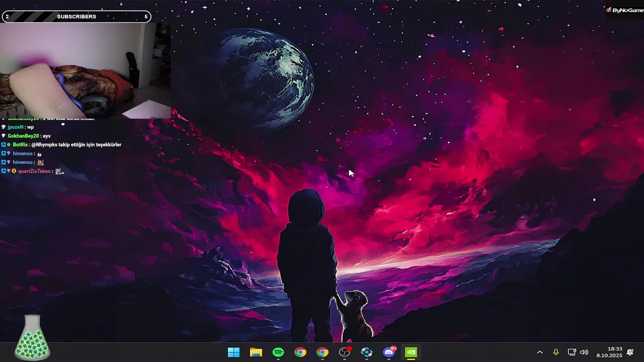Open OBS Studio from the taskbar
The image size is (644, 362).
click(345, 352)
